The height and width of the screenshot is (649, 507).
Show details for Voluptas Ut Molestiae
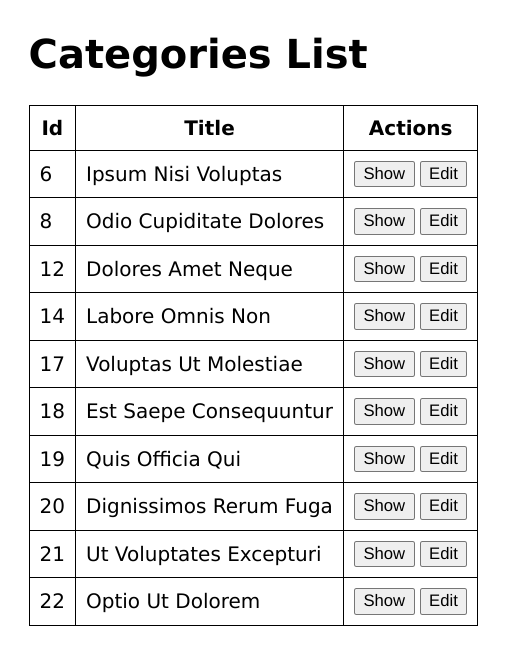tap(384, 364)
